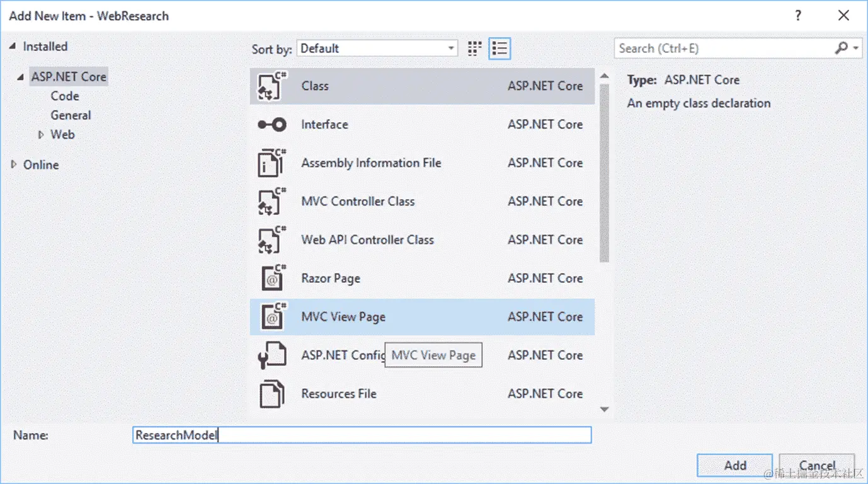Click the Name input field

362,435
